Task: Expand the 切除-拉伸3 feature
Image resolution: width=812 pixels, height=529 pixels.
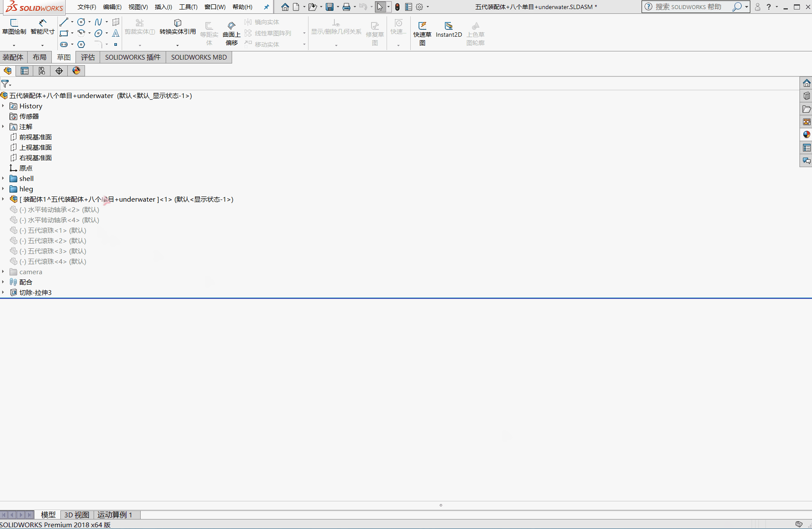Action: pyautogui.click(x=3, y=292)
